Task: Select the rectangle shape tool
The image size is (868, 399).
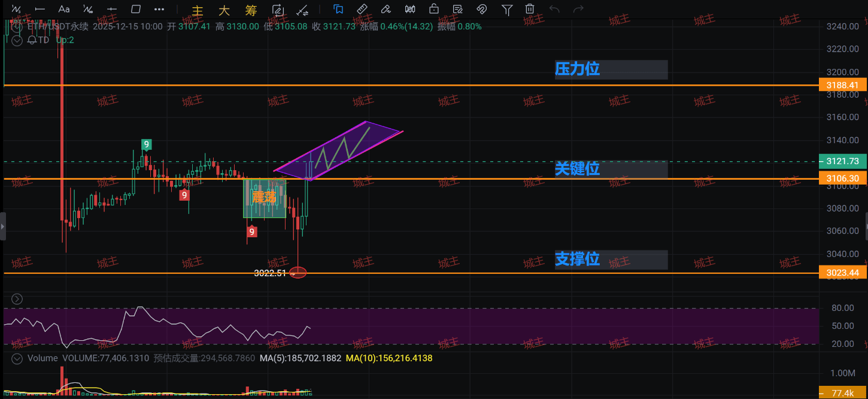Action: click(136, 9)
